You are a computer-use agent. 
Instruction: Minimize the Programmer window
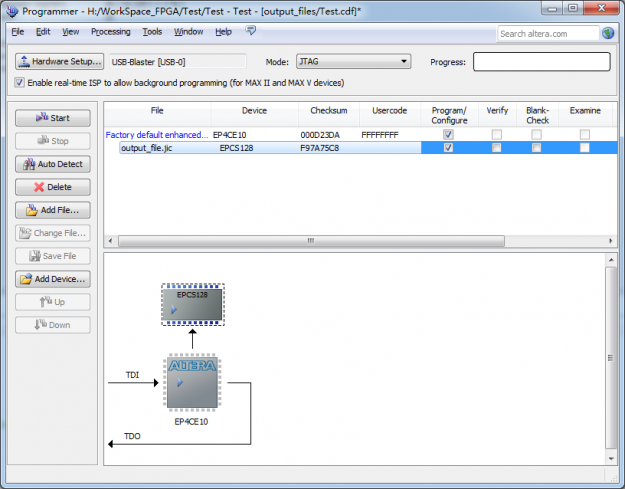[x=552, y=8]
